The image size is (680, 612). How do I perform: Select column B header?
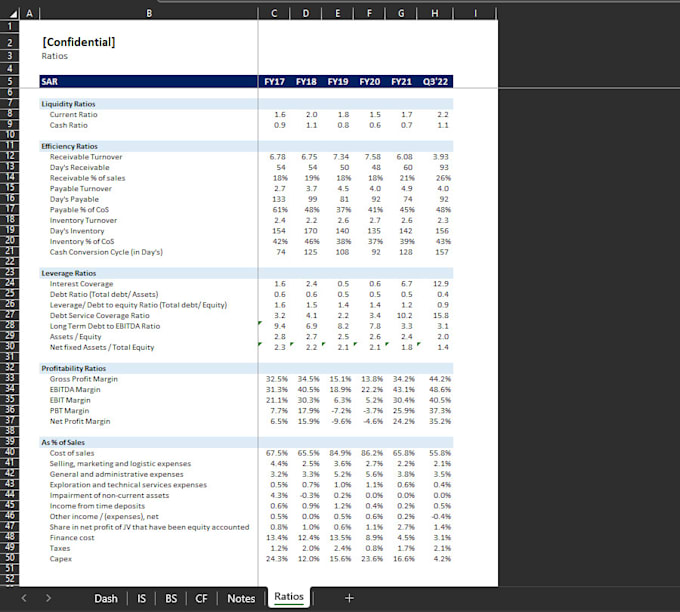(x=149, y=13)
